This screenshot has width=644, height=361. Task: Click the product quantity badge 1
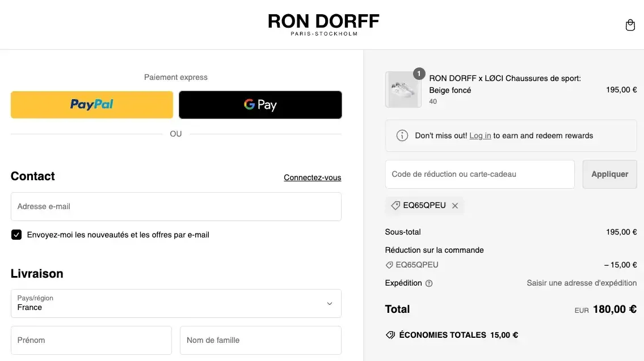[419, 74]
